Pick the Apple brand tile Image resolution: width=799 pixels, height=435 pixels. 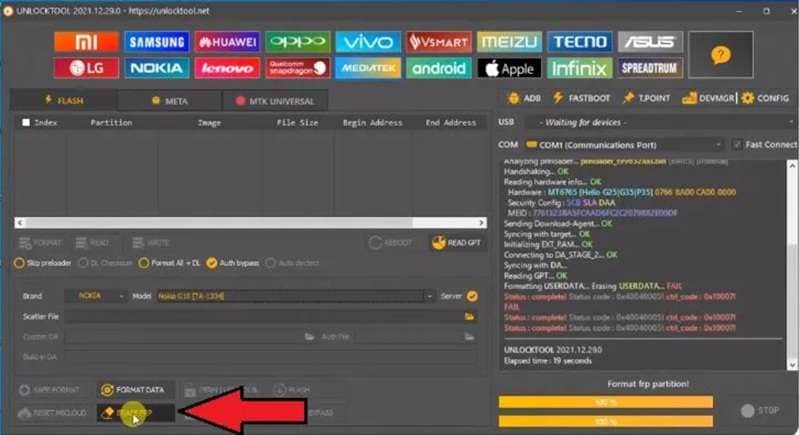click(x=509, y=68)
